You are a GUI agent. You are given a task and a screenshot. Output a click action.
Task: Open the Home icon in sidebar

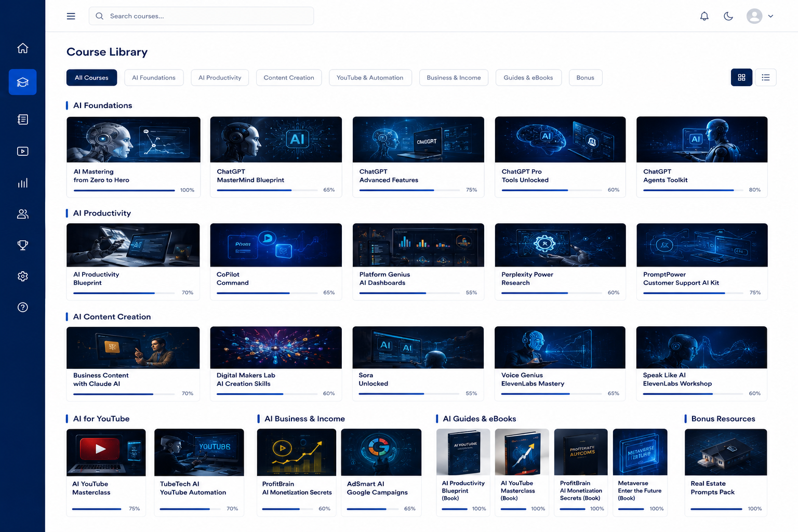pyautogui.click(x=22, y=48)
